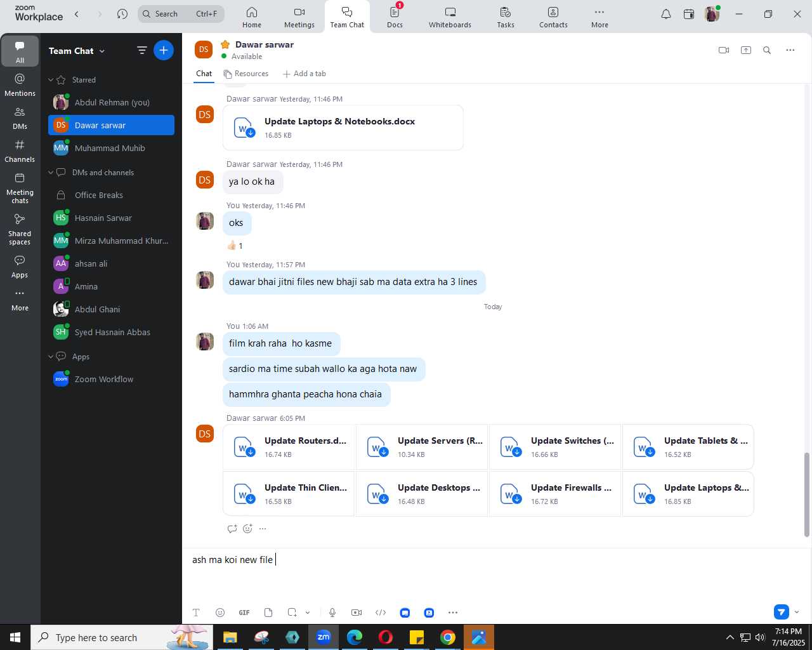Reply to the latest files message
Image resolution: width=812 pixels, height=650 pixels.
pyautogui.click(x=232, y=529)
